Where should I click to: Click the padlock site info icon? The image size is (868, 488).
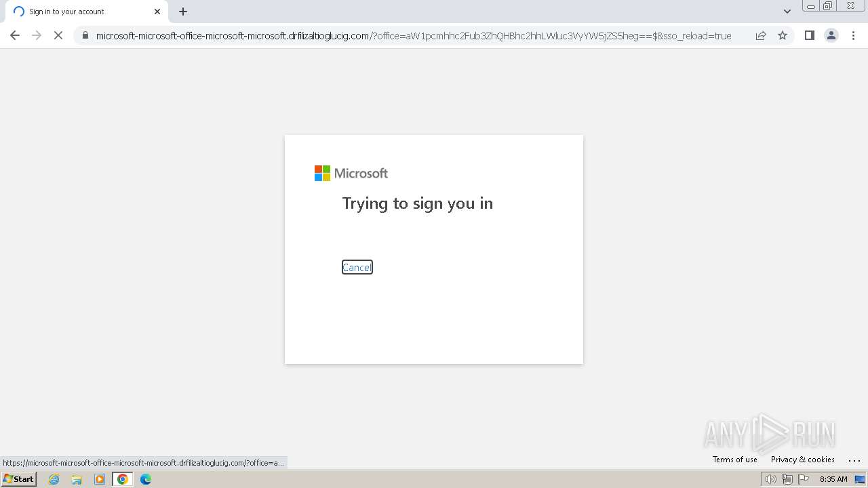click(85, 36)
